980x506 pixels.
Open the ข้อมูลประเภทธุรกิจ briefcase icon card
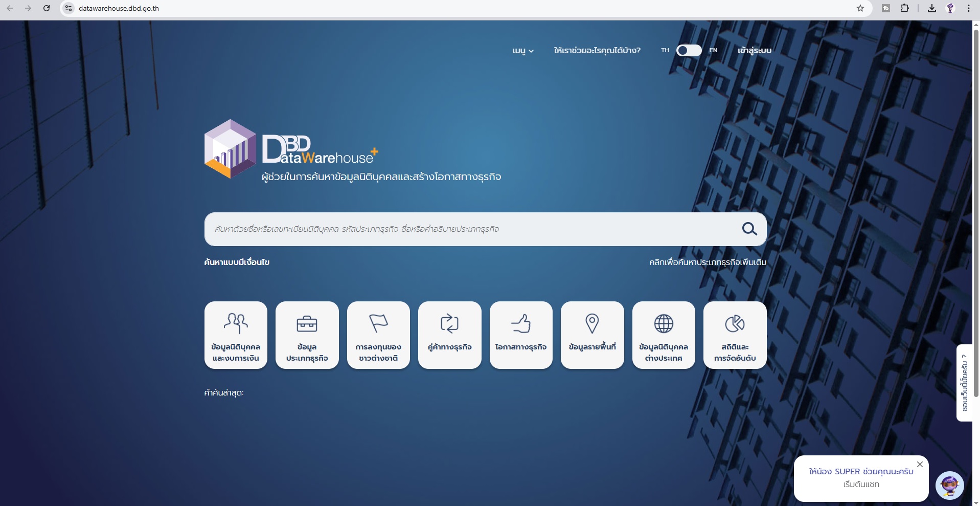[x=307, y=335]
